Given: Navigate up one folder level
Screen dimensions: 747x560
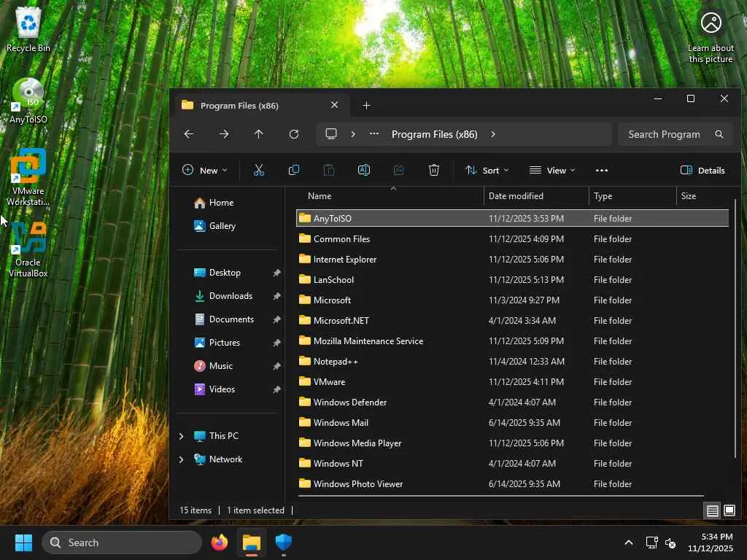Looking at the screenshot, I should (259, 134).
